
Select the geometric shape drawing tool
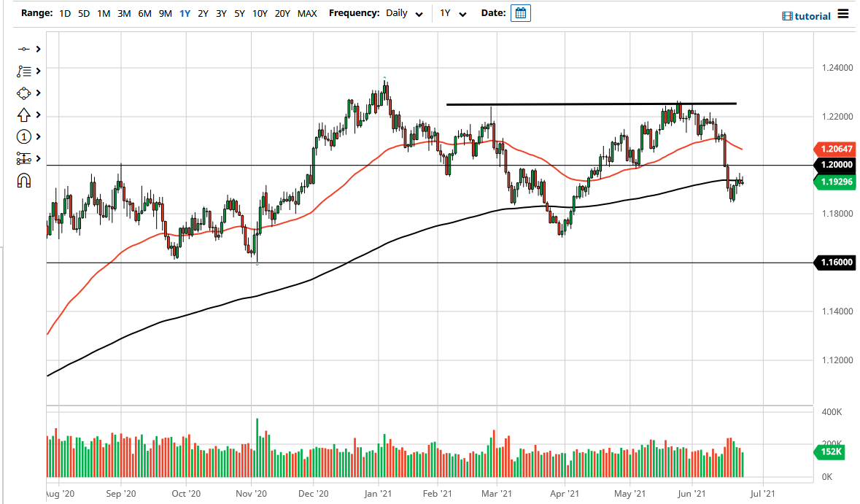tap(23, 93)
